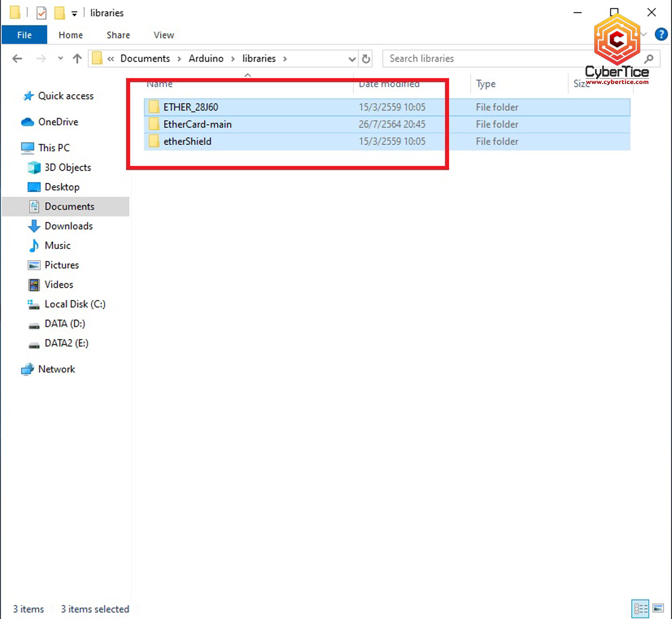Switch to large icons view in status bar
The image size is (672, 619).
[x=658, y=608]
